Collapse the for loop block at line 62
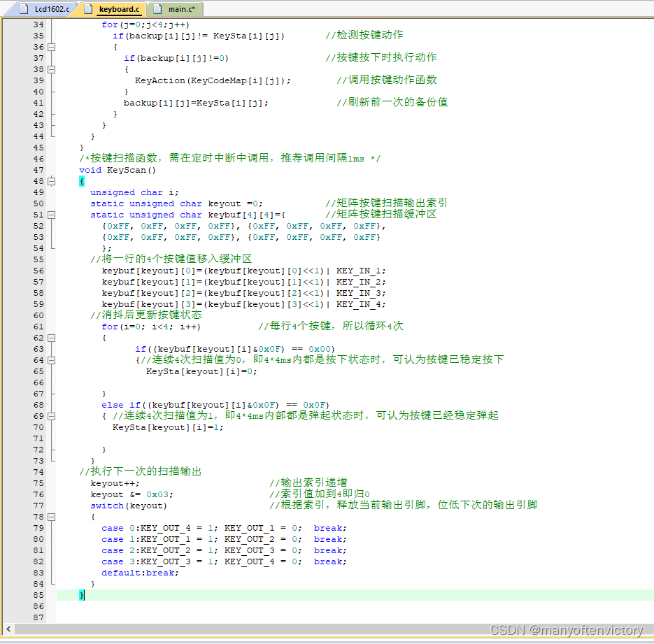654x644 pixels. coord(51,338)
